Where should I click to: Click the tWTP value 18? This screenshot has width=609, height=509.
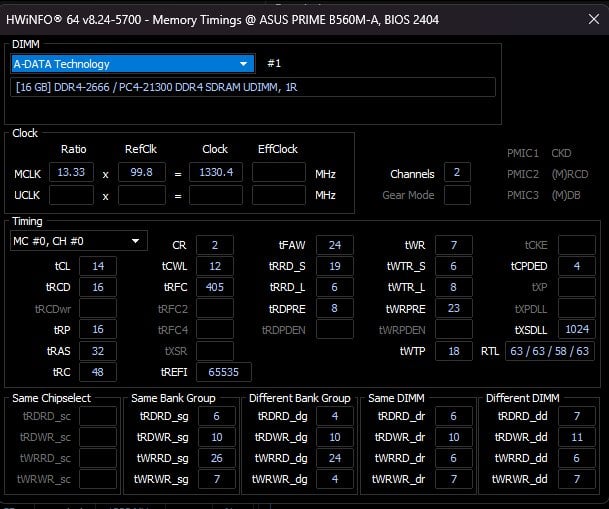[x=454, y=351]
